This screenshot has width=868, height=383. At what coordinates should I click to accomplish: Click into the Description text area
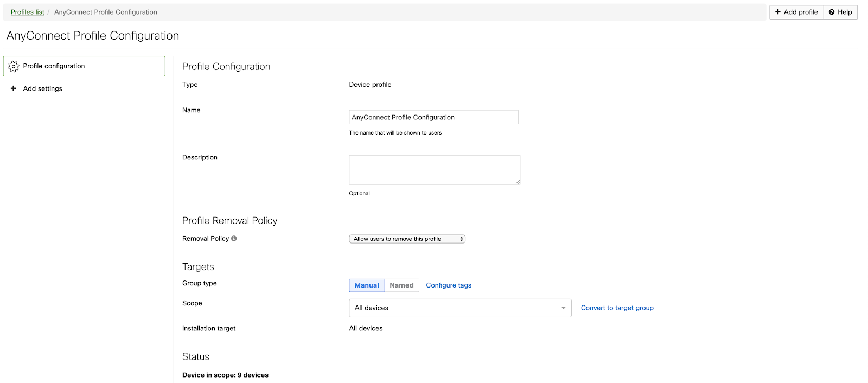pyautogui.click(x=435, y=170)
